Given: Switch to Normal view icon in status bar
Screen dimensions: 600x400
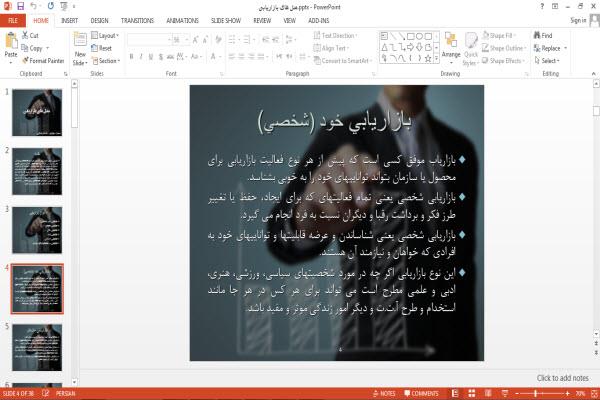Looking at the screenshot, I should 455,393.
